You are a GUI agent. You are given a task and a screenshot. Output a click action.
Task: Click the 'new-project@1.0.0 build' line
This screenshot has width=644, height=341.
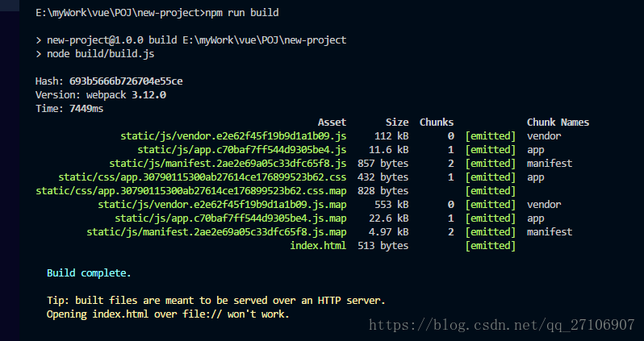pyautogui.click(x=191, y=40)
